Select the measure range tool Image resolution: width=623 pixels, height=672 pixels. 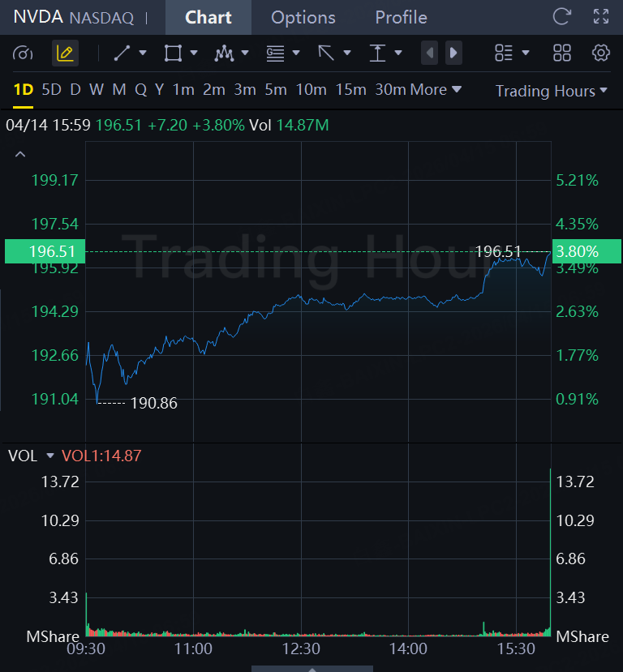pos(377,54)
